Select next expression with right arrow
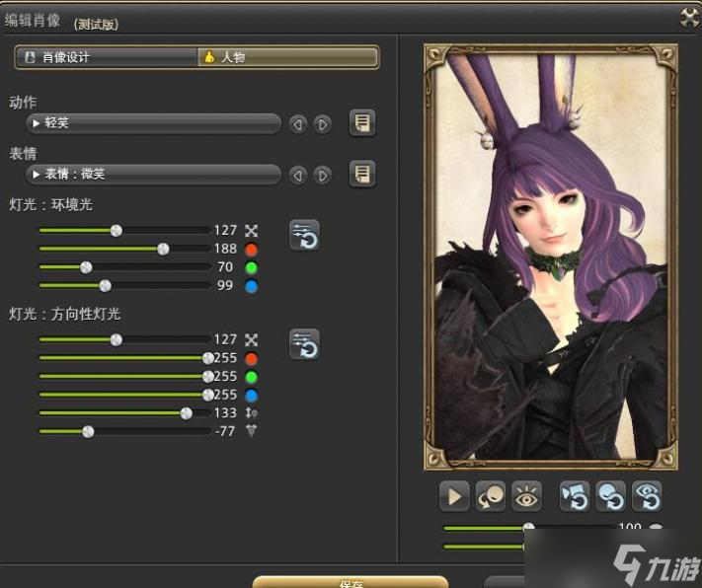 coord(322,175)
